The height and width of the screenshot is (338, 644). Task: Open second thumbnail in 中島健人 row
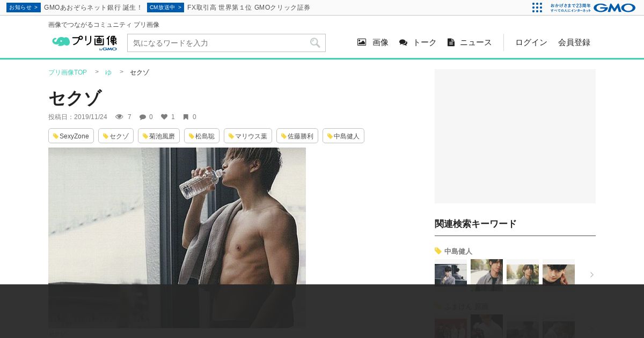(487, 275)
